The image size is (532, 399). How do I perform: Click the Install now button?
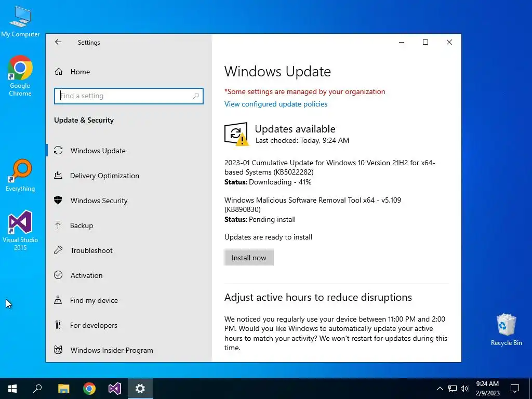(249, 258)
